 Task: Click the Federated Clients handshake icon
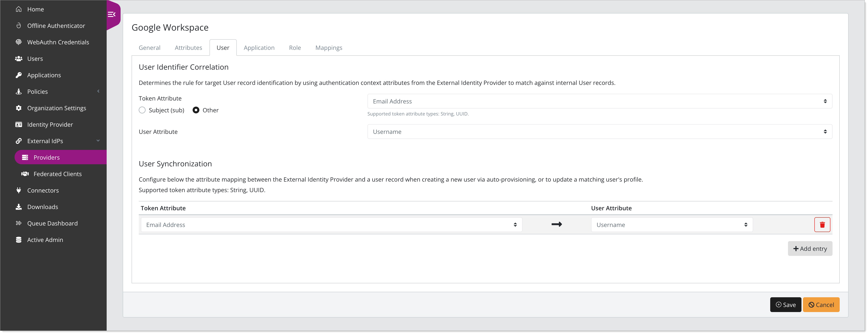(25, 174)
